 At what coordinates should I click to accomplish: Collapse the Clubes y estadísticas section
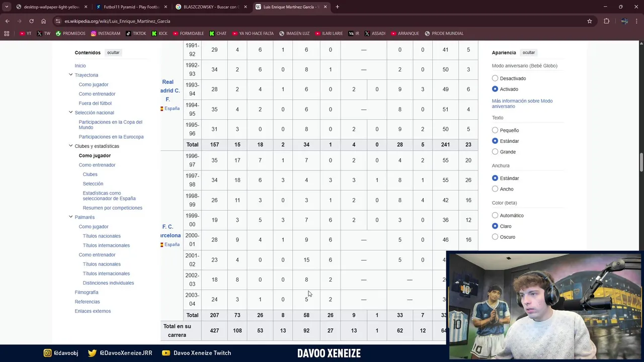click(x=70, y=146)
